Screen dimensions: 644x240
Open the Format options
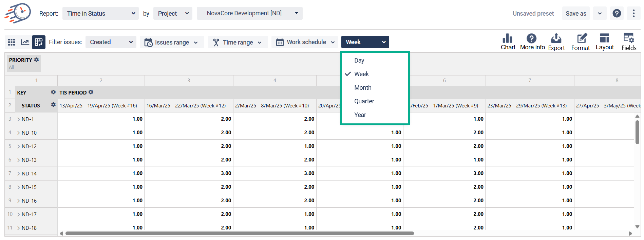click(x=580, y=42)
